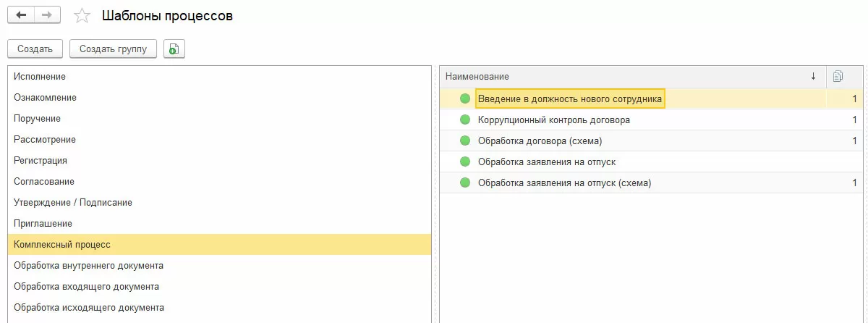Select Обработка внутреннего документа in the list
The width and height of the screenshot is (868, 323).
[x=219, y=265]
